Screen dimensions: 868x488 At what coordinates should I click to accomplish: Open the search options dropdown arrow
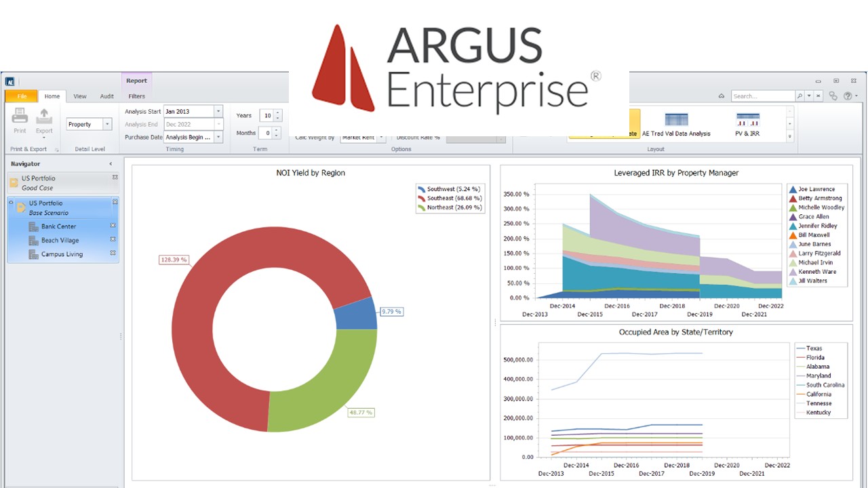809,96
